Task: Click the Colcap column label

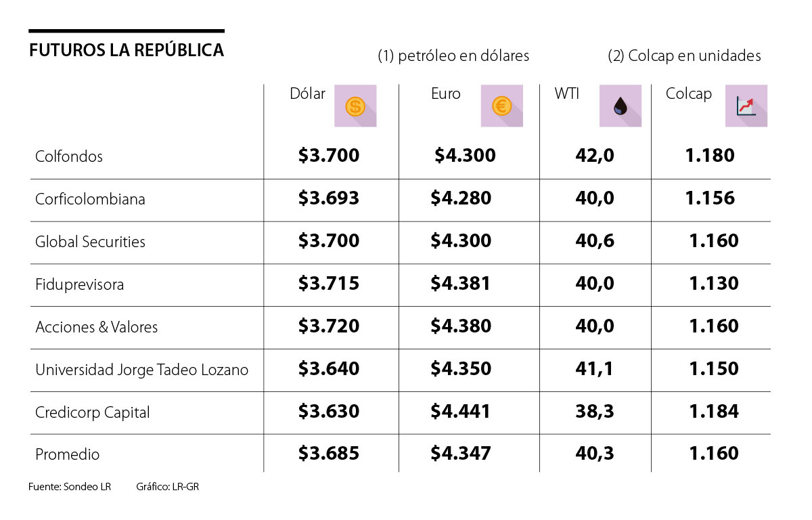Action: pos(689,94)
